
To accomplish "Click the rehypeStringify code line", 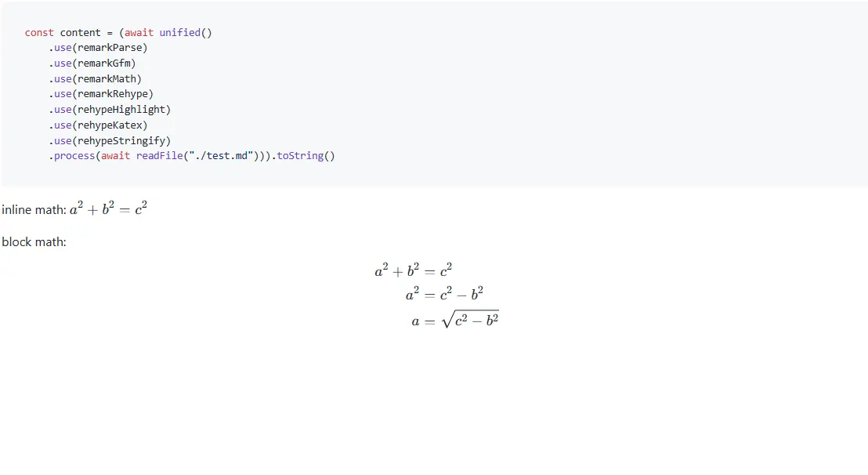I will (110, 140).
